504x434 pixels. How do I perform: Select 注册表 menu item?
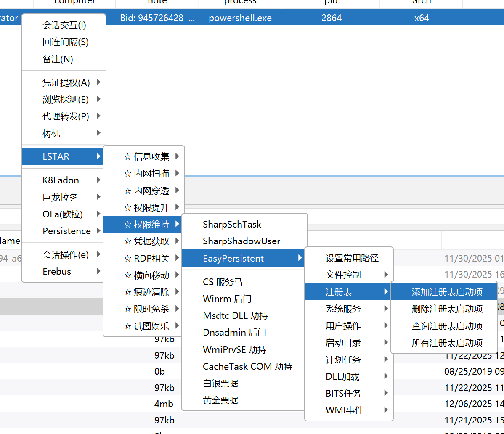[347, 292]
